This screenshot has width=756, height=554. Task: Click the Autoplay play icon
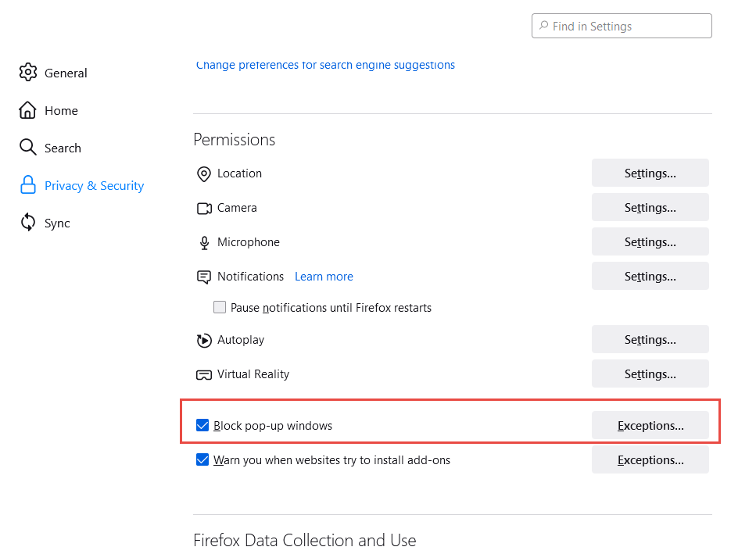[x=204, y=340]
